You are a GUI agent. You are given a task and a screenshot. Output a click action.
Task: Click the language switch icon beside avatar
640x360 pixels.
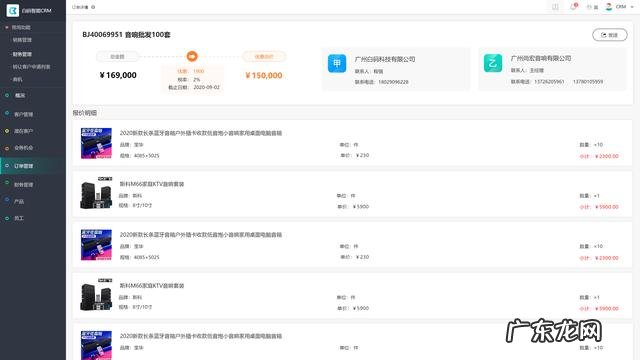pyautogui.click(x=592, y=7)
